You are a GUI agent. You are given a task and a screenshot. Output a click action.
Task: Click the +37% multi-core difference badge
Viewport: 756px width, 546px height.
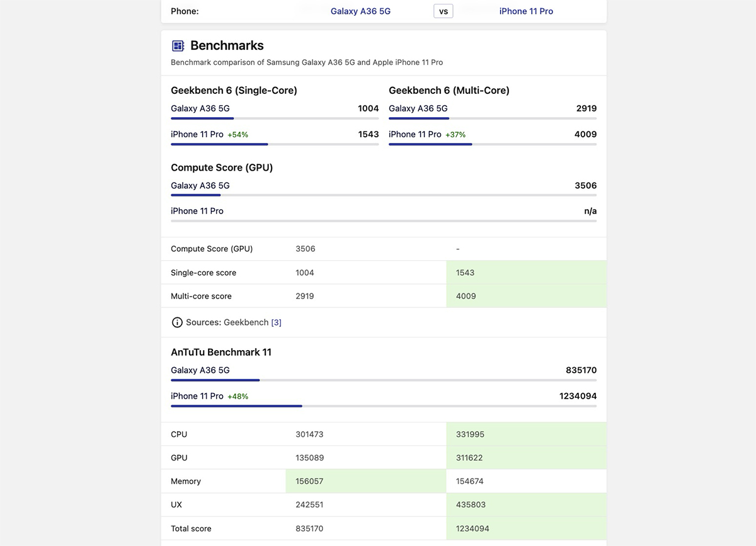[x=455, y=135]
